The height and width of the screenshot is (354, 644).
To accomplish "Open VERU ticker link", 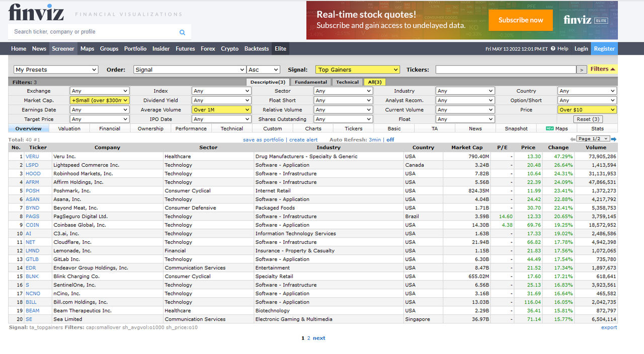I will [x=32, y=157].
